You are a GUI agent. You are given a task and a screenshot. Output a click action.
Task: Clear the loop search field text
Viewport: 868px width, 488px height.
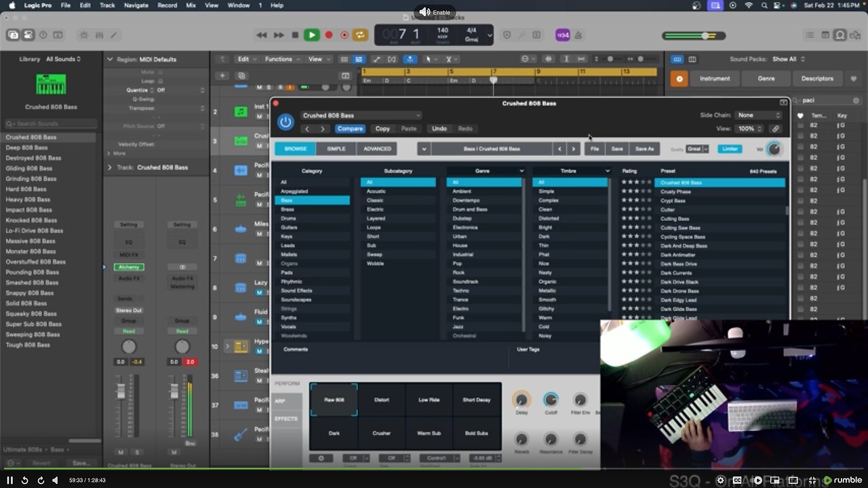(856, 100)
